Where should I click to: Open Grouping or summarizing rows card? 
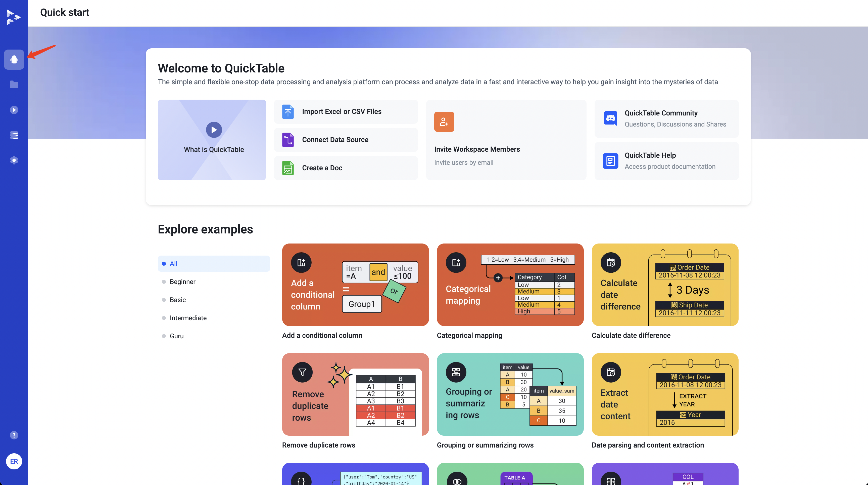point(510,394)
